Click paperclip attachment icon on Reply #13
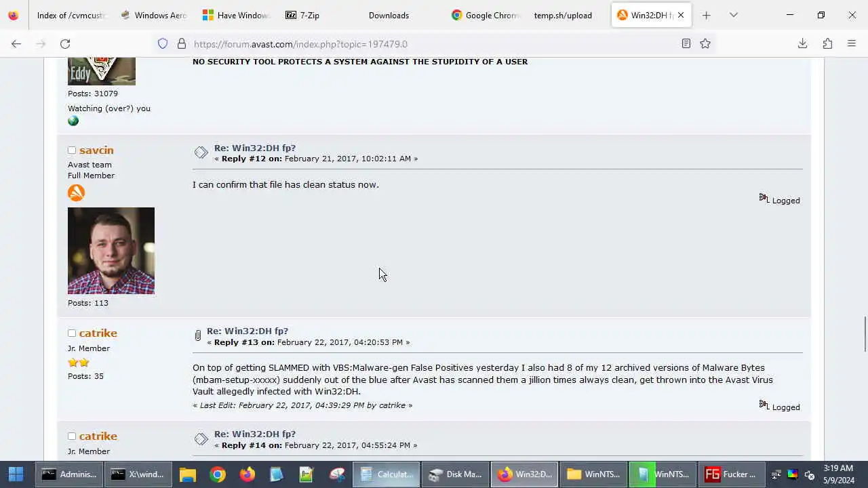 tap(197, 335)
